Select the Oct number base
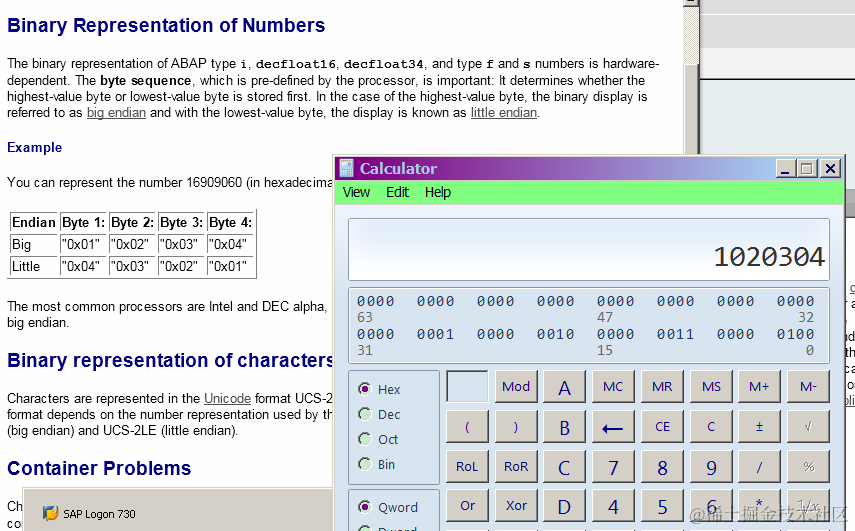The width and height of the screenshot is (855, 531). pyautogui.click(x=364, y=439)
